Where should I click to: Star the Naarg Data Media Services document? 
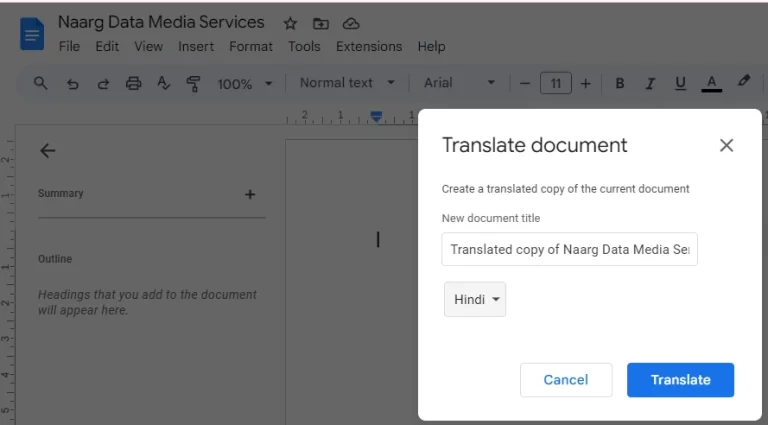point(290,23)
